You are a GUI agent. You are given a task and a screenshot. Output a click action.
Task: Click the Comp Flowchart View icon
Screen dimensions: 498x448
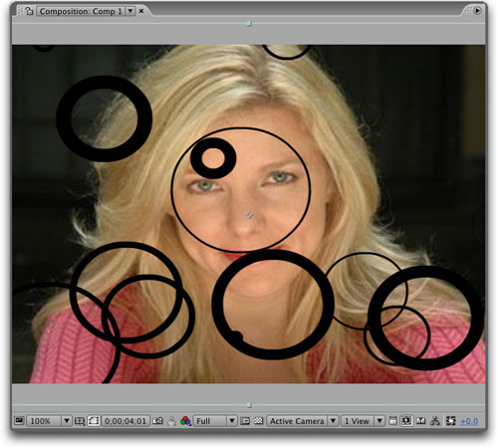coord(435,421)
